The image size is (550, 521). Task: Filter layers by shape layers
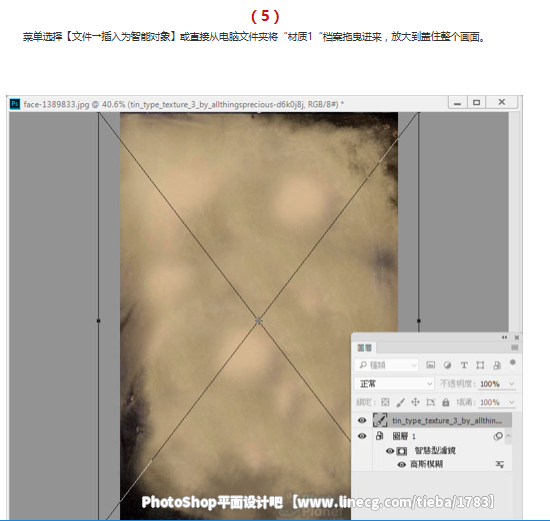[480, 365]
